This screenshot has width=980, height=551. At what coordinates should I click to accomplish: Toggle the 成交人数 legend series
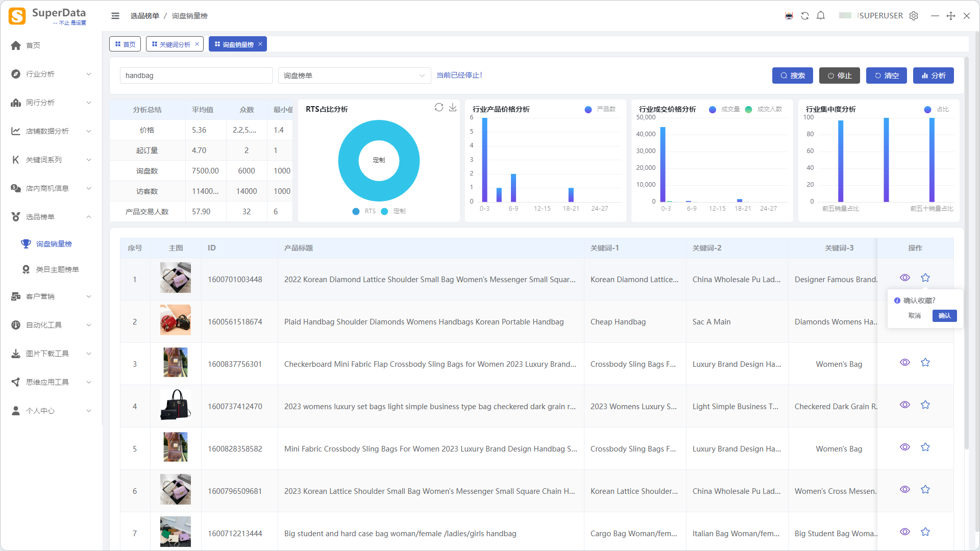click(x=764, y=109)
